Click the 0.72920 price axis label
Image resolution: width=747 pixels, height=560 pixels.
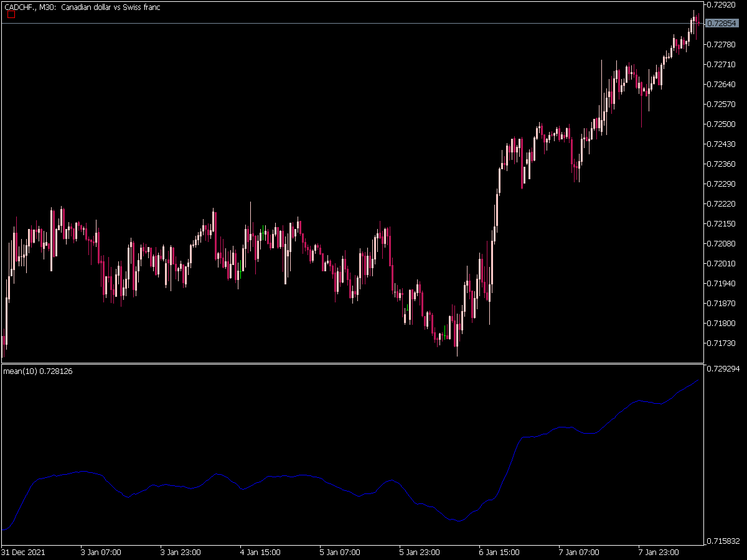point(722,4)
